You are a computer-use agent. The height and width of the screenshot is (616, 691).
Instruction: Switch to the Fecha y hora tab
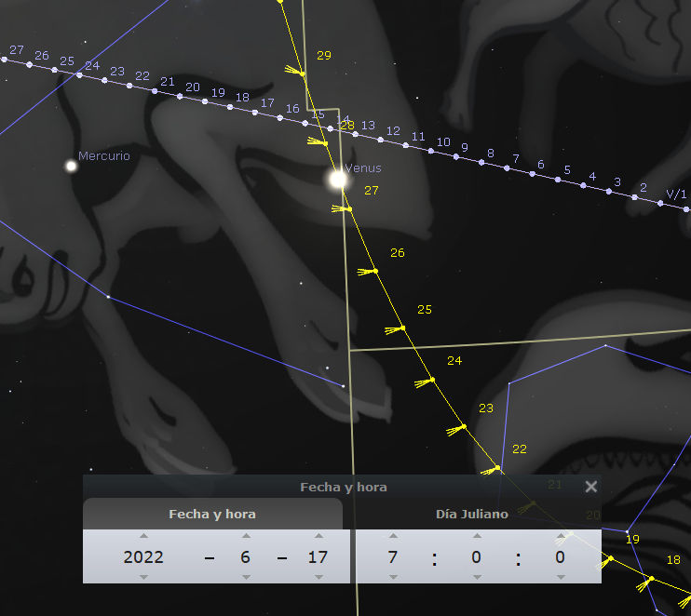tap(212, 514)
